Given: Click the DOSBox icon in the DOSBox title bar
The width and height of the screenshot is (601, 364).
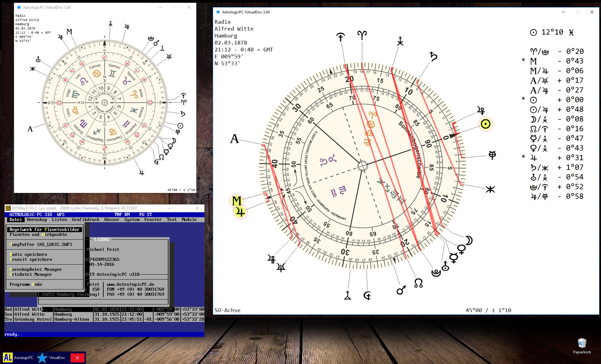Looking at the screenshot, I should click(x=8, y=208).
